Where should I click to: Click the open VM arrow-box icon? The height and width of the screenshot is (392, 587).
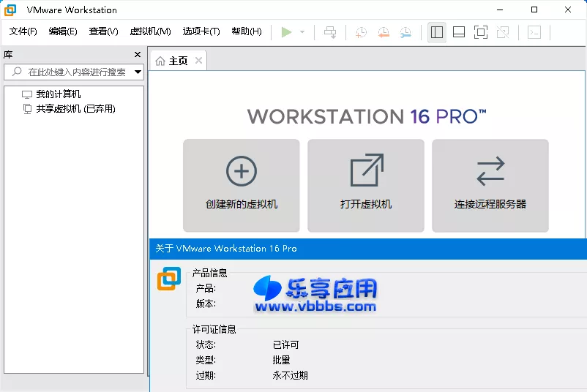(x=367, y=170)
